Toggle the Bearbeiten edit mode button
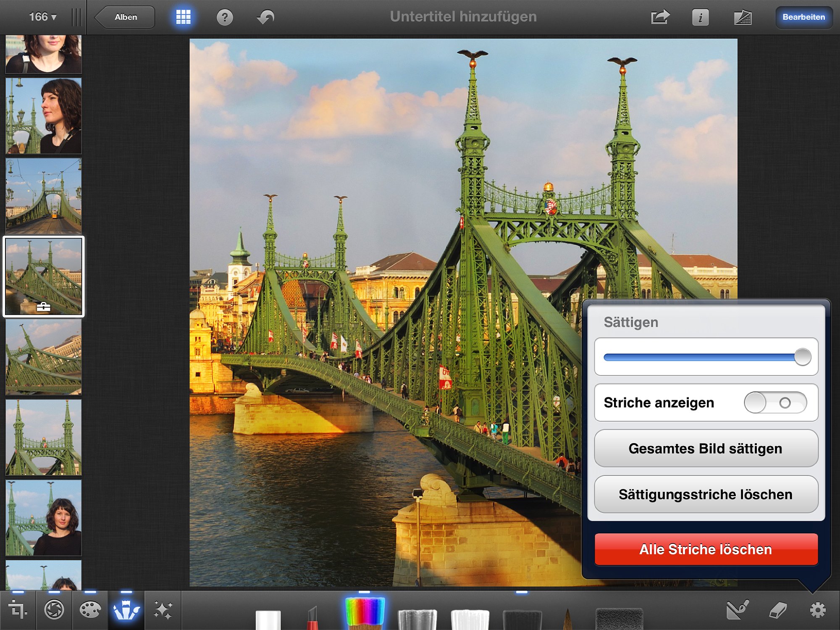The image size is (840, 630). (x=803, y=17)
